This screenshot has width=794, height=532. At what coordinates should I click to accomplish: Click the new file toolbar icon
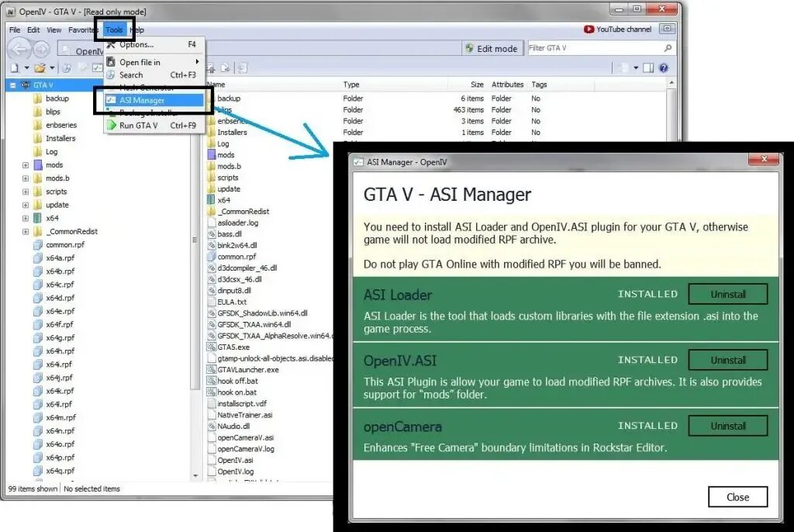pos(14,68)
